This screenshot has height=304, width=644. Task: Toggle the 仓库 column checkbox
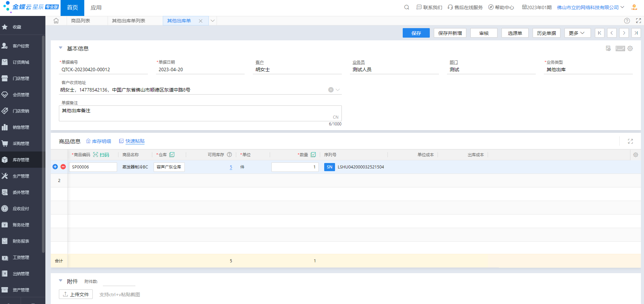172,155
